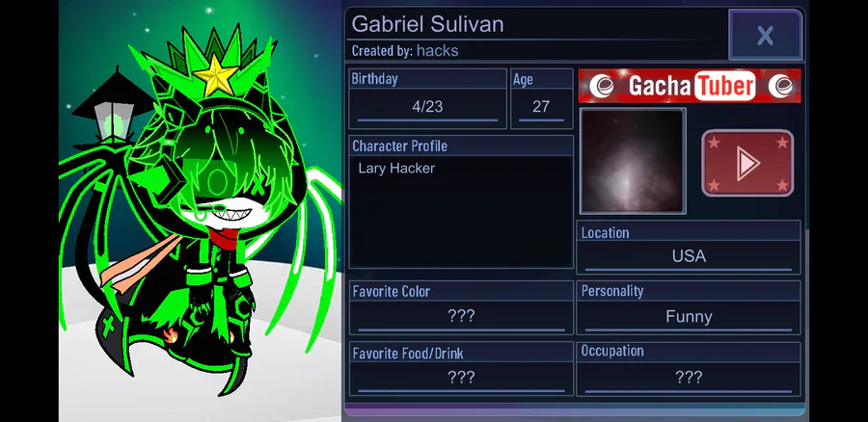The width and height of the screenshot is (868, 422).
Task: Open the GachaTuber video thumbnail
Action: pyautogui.click(x=633, y=161)
